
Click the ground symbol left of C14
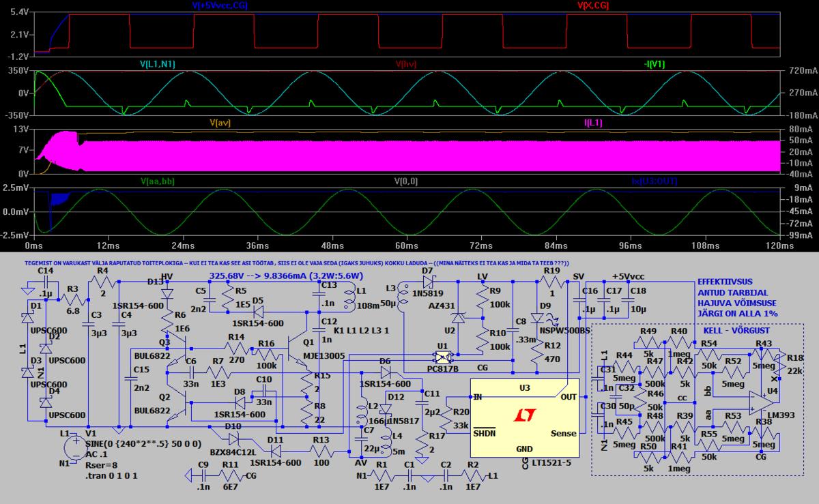click(27, 289)
